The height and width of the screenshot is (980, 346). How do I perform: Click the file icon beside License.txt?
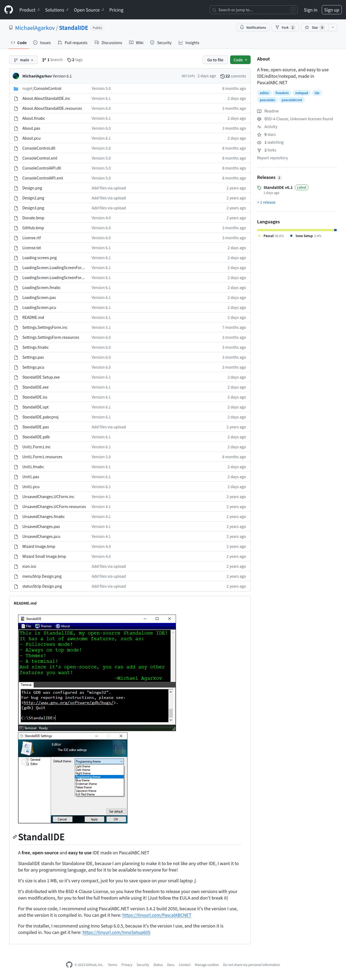tap(16, 248)
